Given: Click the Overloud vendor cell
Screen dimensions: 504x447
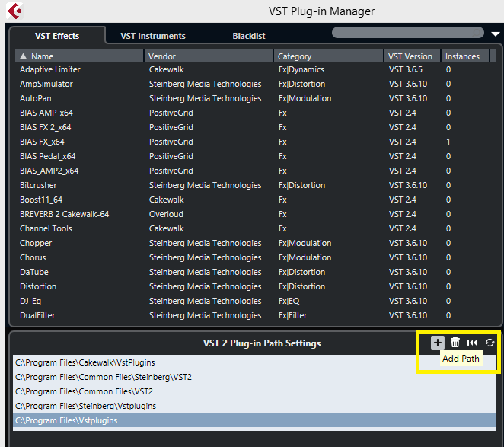Looking at the screenshot, I should [166, 214].
